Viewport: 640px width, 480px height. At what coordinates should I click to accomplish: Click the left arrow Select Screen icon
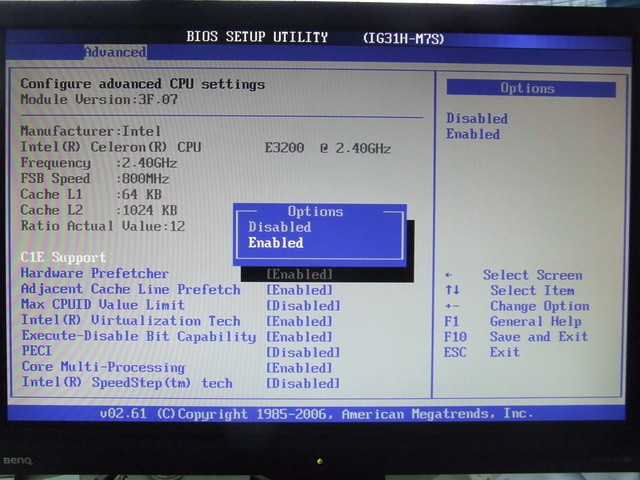click(x=449, y=275)
